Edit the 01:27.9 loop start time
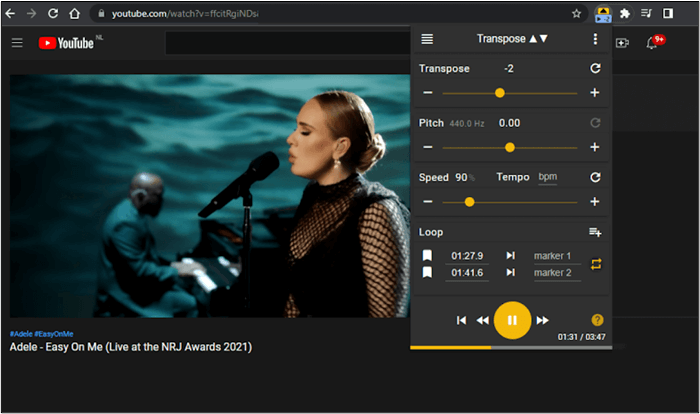This screenshot has height=414, width=700. point(467,256)
